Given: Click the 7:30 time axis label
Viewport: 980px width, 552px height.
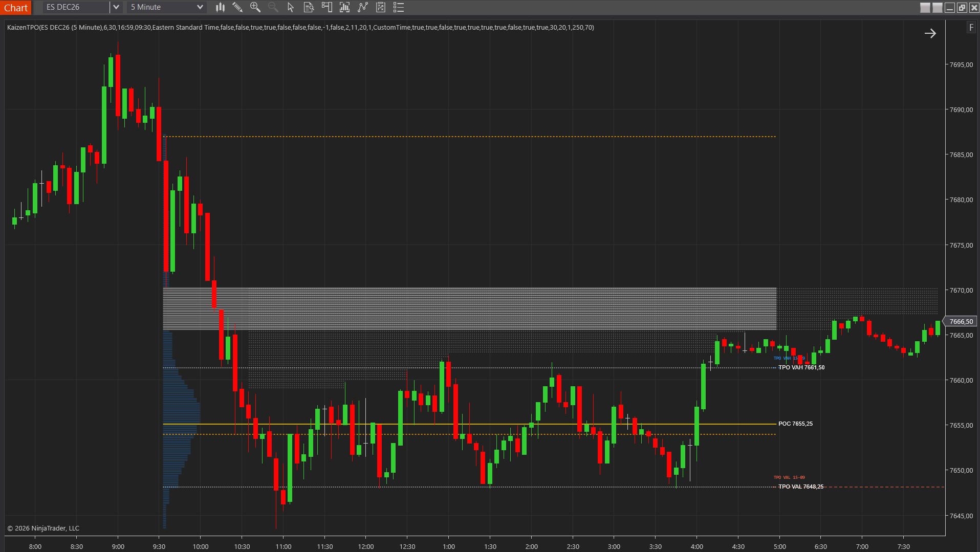Looking at the screenshot, I should pyautogui.click(x=904, y=546).
